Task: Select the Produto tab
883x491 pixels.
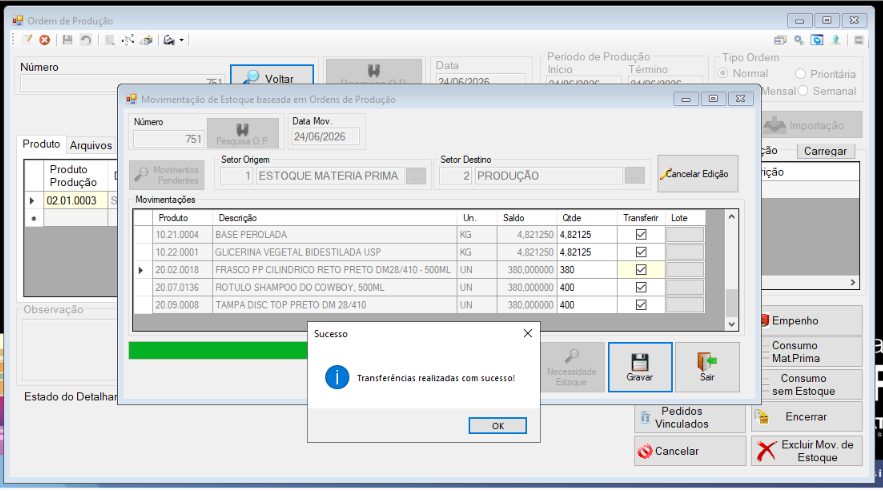Action: point(41,144)
